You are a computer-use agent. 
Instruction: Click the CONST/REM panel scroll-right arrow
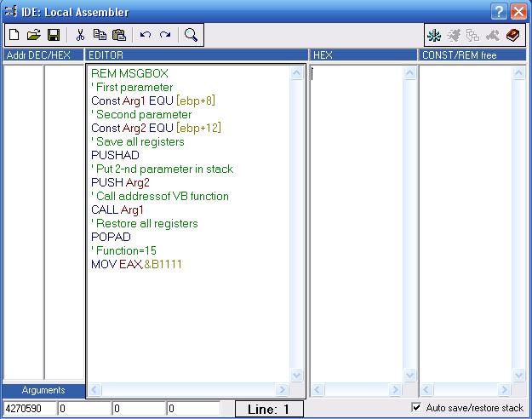[504, 389]
